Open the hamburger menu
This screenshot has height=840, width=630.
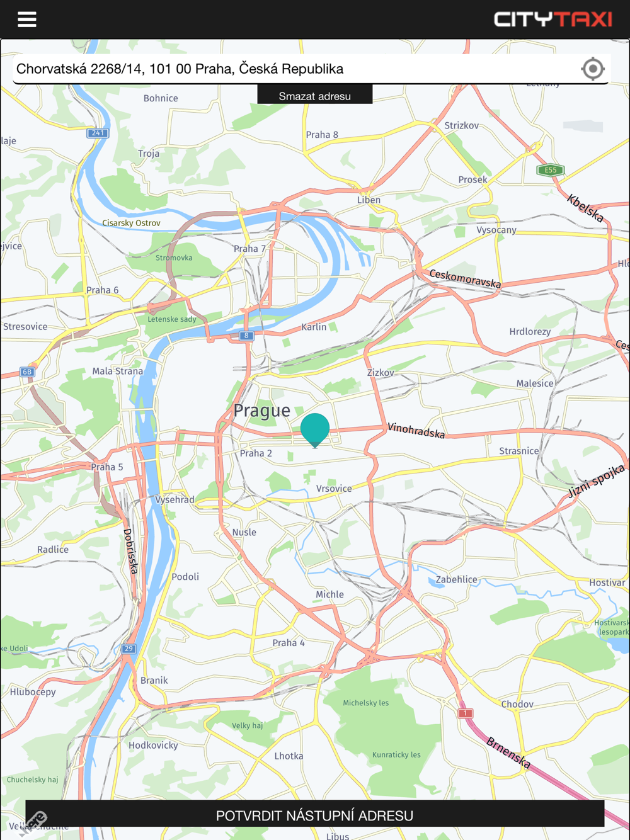coord(26,20)
